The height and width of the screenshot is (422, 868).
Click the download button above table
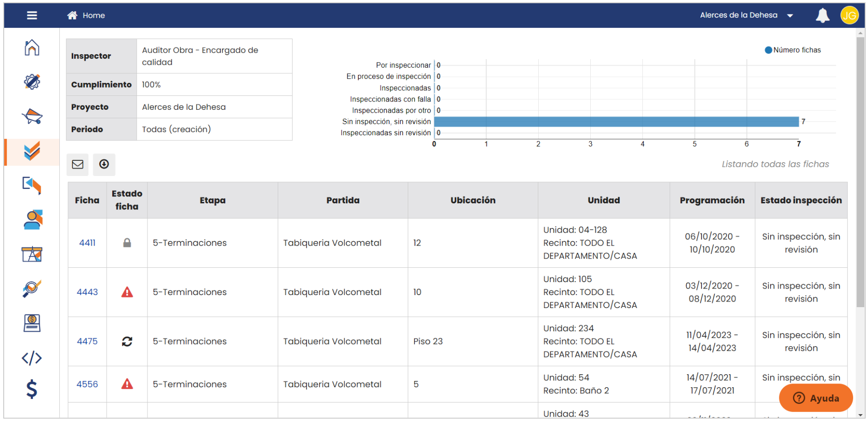pos(104,164)
